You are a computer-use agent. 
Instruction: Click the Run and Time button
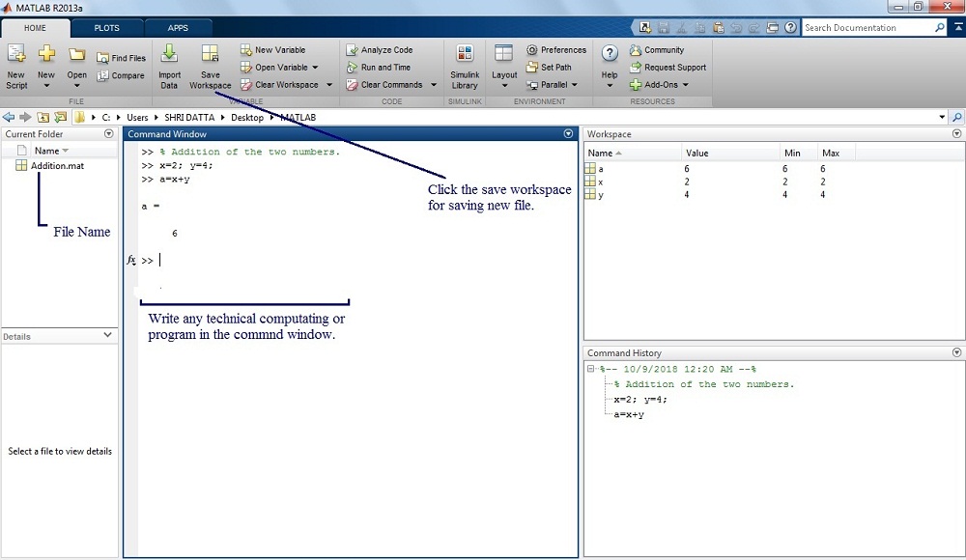point(384,68)
